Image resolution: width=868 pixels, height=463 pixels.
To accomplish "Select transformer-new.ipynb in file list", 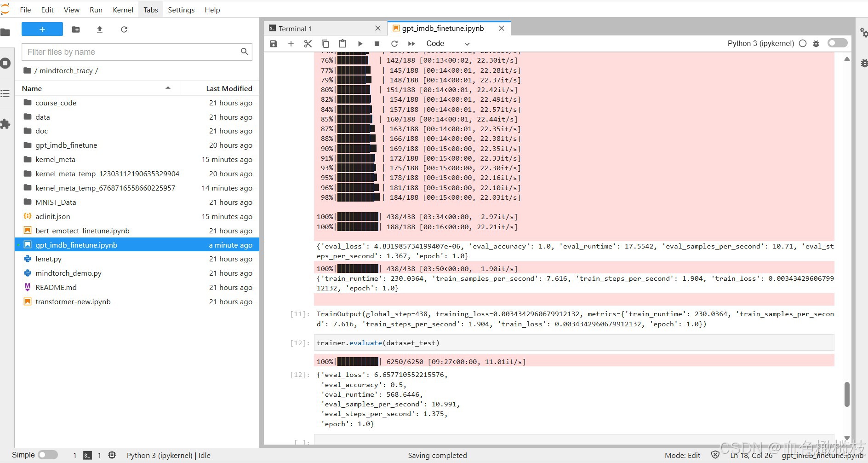I will tap(137, 301).
